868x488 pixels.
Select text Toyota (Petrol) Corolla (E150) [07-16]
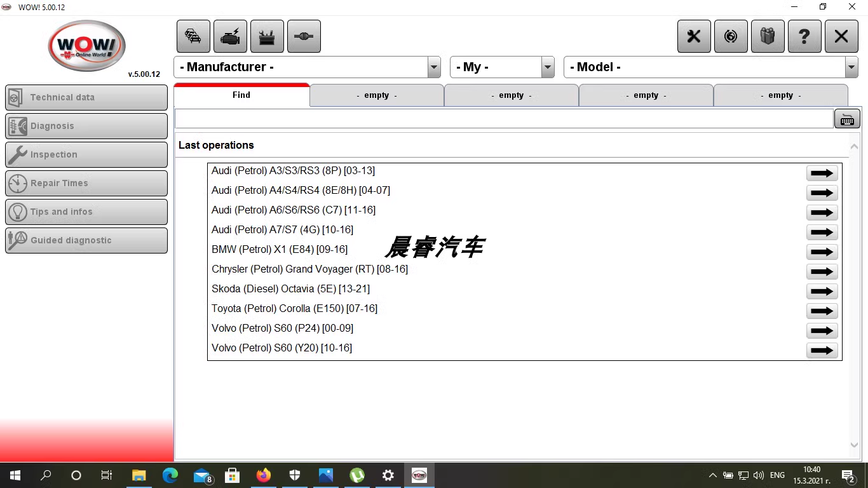(x=294, y=309)
